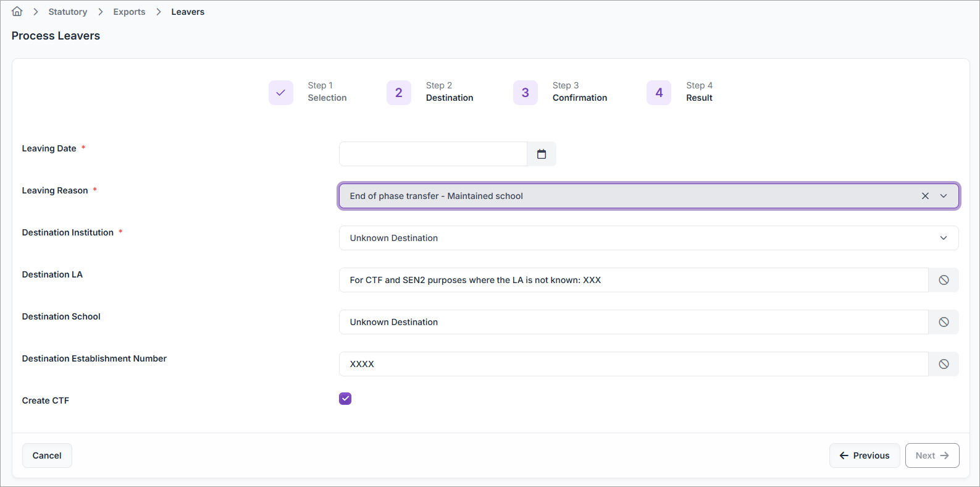This screenshot has width=980, height=487.
Task: Open Leaving Reason combo box field
Action: tap(648, 196)
